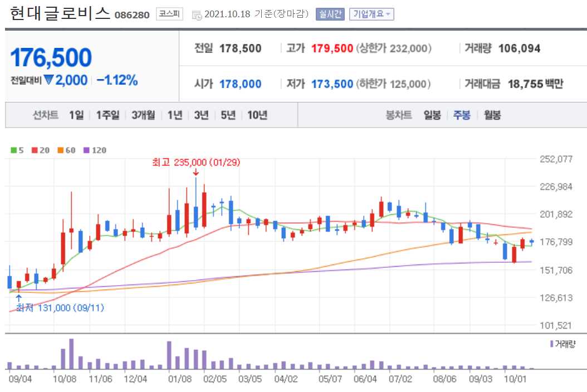Click the orange 60-period moving average swatch
The height and width of the screenshot is (392, 587).
point(60,150)
